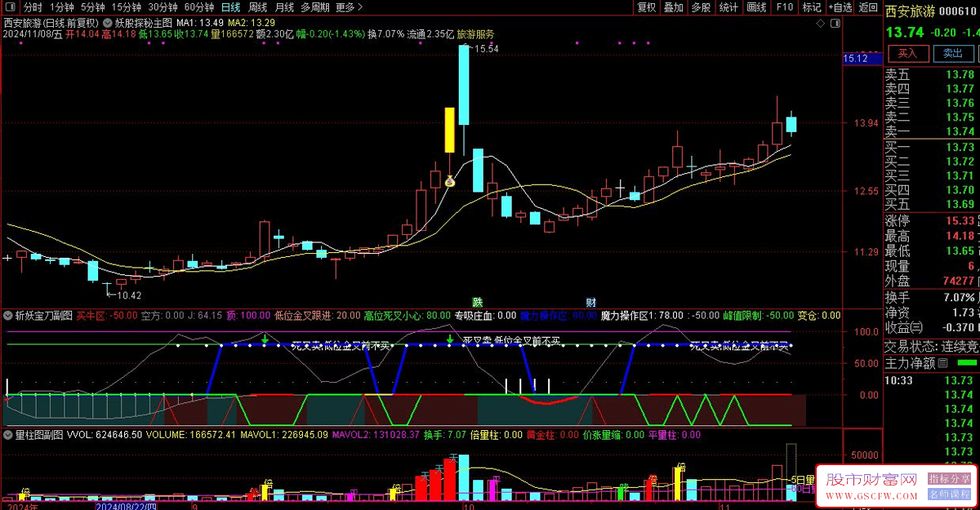Click the 收益(三) earnings row
The height and width of the screenshot is (510, 980).
pyautogui.click(x=932, y=327)
